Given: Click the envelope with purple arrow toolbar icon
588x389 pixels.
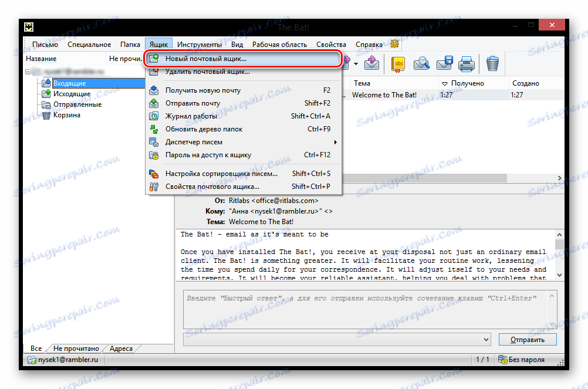Looking at the screenshot, I should (x=371, y=63).
